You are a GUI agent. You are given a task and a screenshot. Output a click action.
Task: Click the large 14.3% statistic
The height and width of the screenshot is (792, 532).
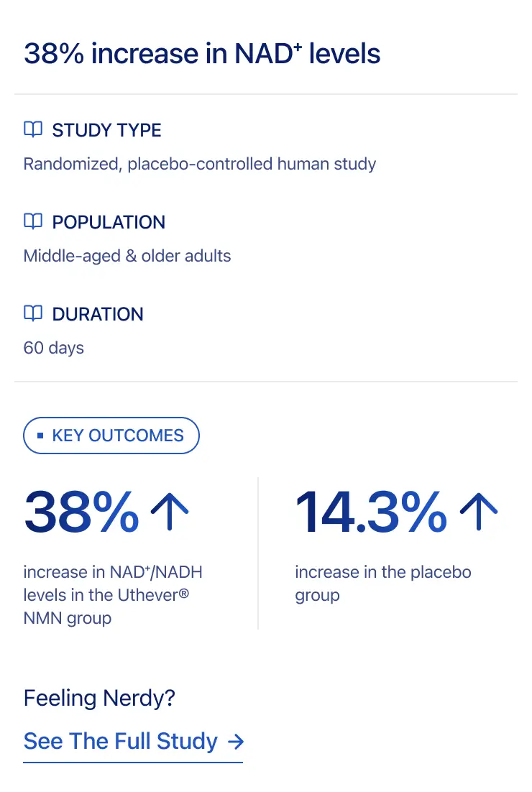371,512
